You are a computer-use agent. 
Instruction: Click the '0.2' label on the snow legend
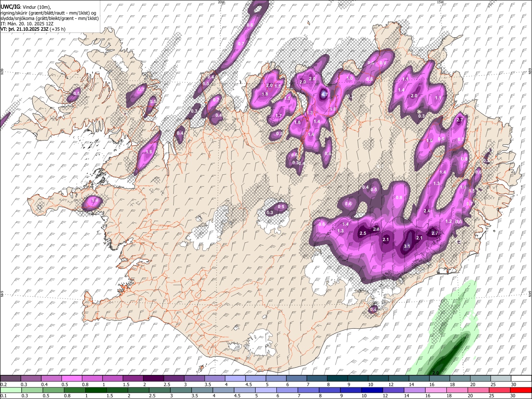(3, 384)
